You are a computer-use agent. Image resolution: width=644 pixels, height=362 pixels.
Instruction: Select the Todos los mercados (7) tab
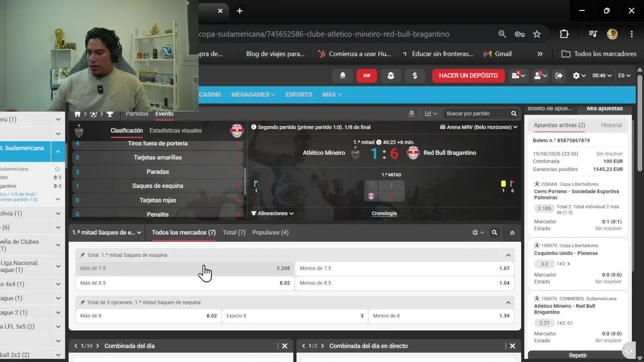click(x=184, y=232)
